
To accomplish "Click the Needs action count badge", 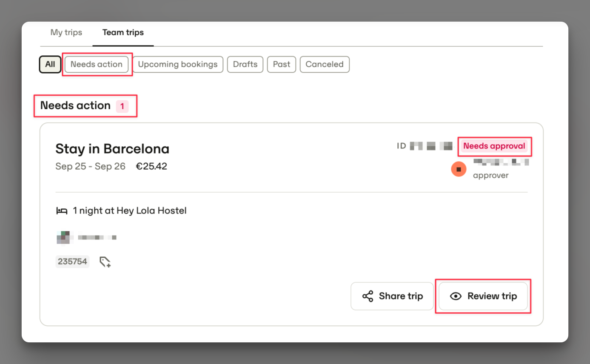I will [x=122, y=106].
